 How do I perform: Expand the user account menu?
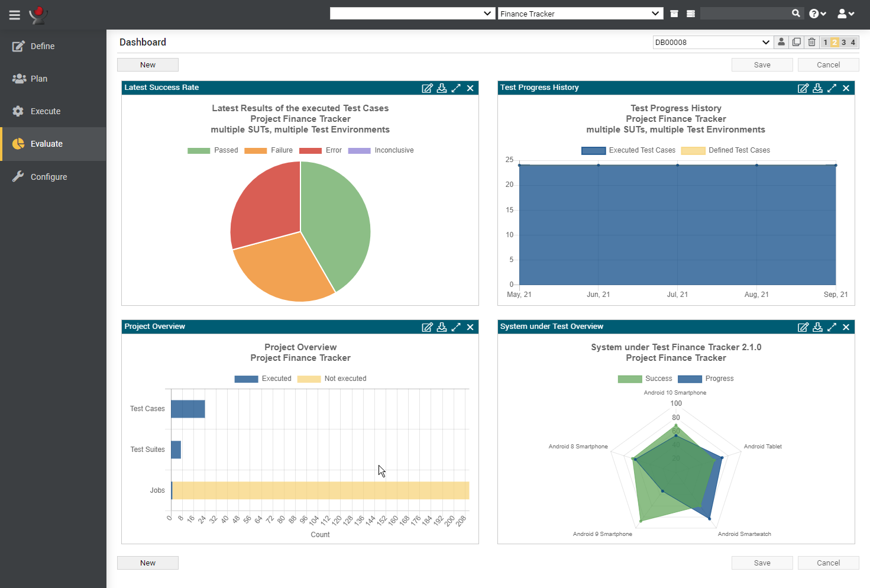846,14
